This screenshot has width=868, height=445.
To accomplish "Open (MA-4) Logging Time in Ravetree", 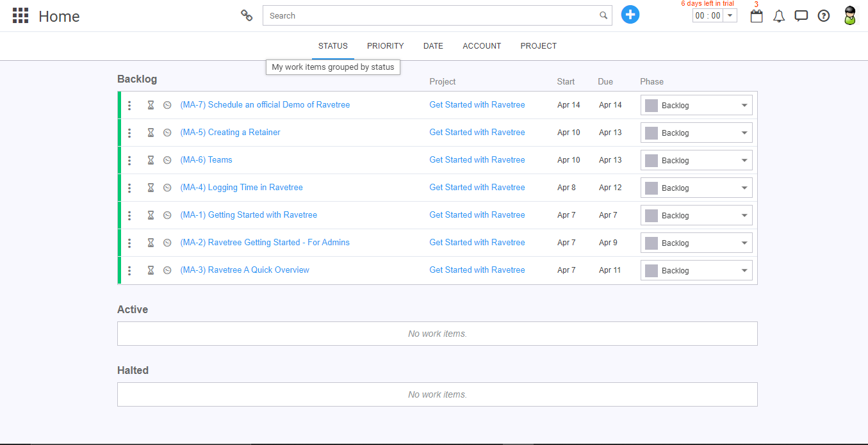I will [x=242, y=187].
